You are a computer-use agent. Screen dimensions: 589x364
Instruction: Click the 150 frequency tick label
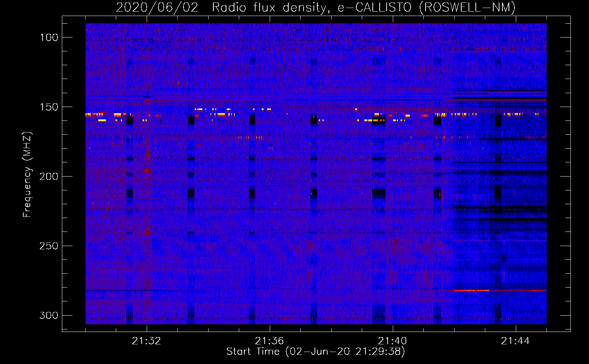point(49,107)
